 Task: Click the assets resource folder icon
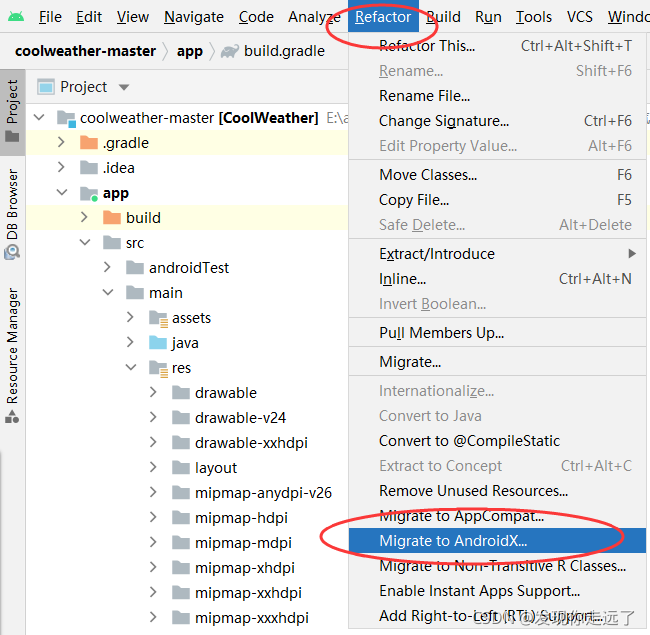pos(158,318)
